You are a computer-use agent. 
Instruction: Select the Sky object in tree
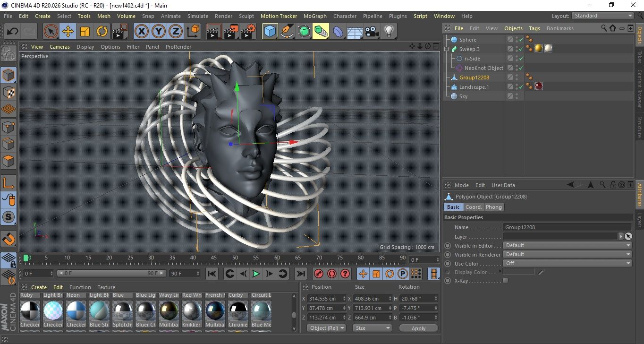(x=463, y=96)
